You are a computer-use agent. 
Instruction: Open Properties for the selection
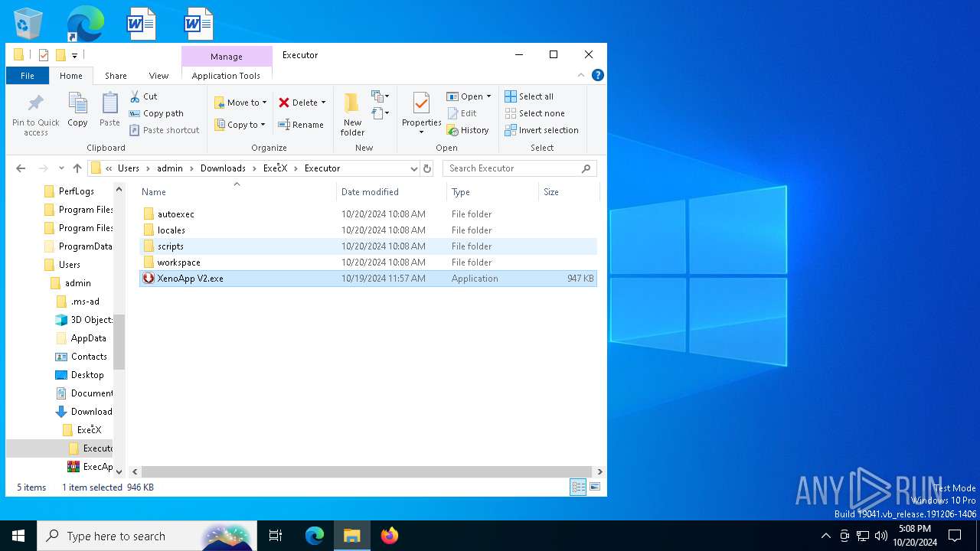[422, 114]
